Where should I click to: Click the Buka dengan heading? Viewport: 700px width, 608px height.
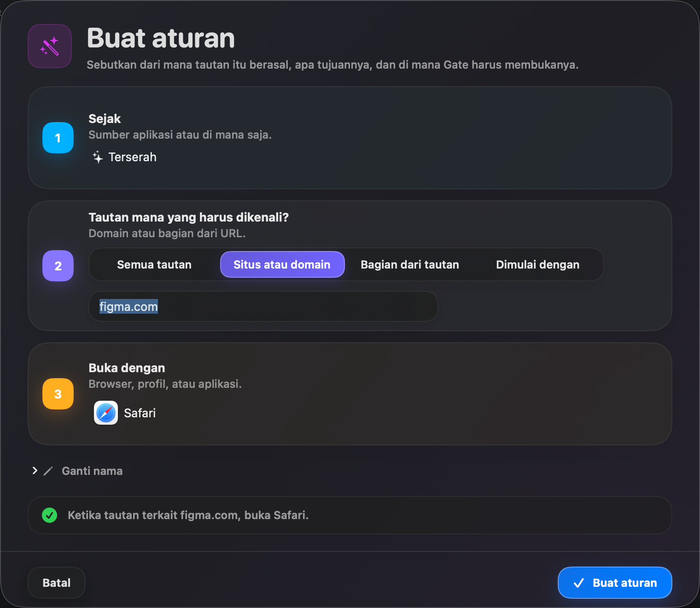click(x=127, y=368)
